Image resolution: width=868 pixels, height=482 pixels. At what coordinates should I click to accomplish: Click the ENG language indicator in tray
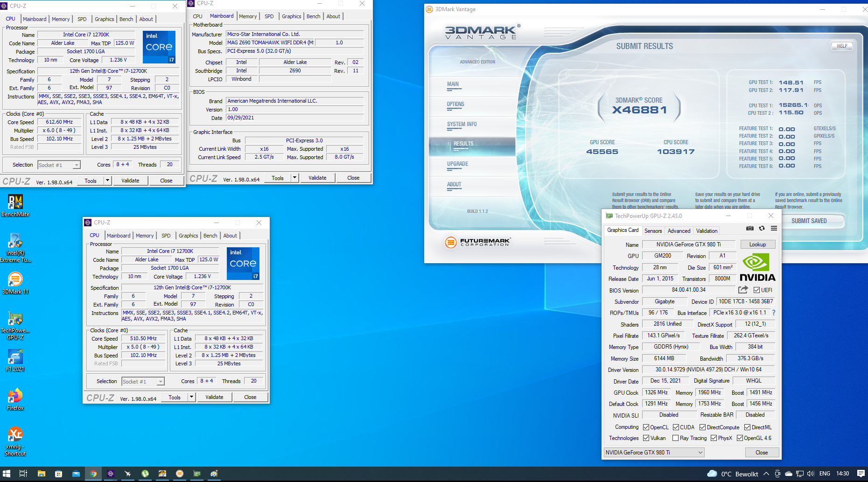click(825, 474)
